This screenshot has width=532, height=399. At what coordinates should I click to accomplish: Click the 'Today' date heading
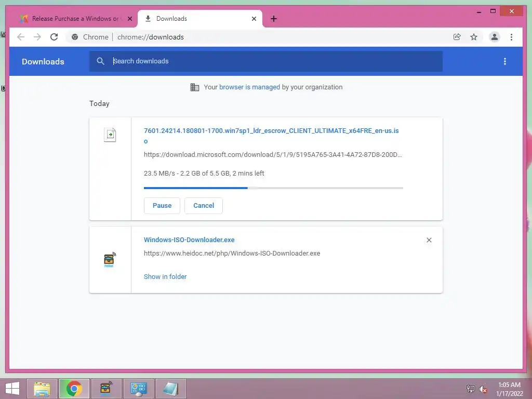click(x=99, y=103)
